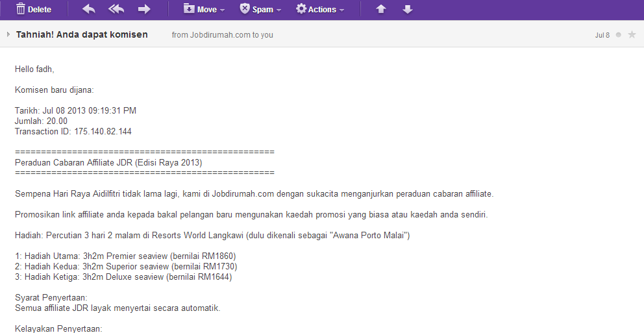Click 'Tarikh: Jul 08 2013 09:19:31 PM' line
This screenshot has height=333, width=644.
[75, 110]
